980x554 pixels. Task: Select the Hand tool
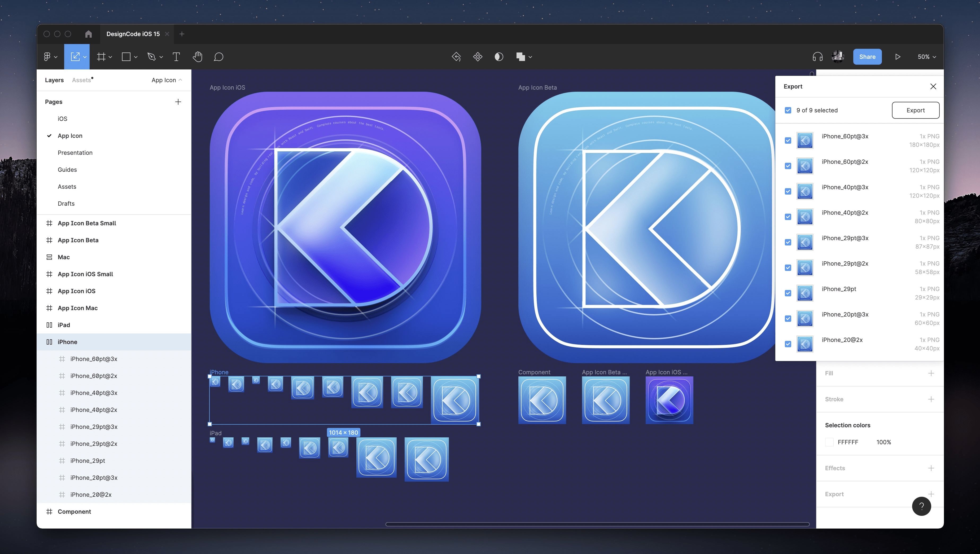[197, 57]
